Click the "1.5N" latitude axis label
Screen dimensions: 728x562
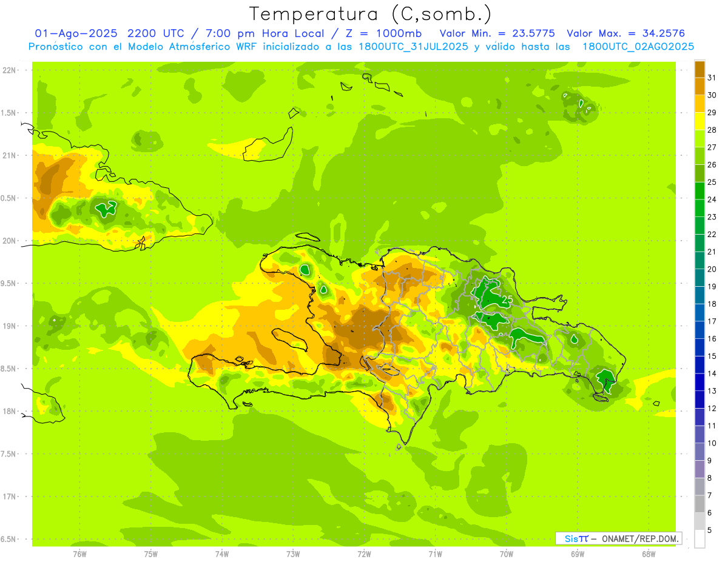(8, 113)
